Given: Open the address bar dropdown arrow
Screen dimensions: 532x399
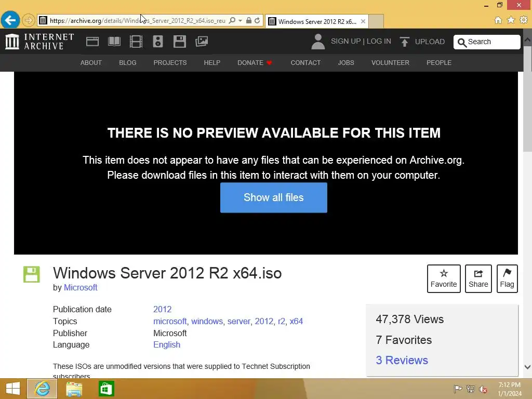Looking at the screenshot, I should (x=240, y=21).
